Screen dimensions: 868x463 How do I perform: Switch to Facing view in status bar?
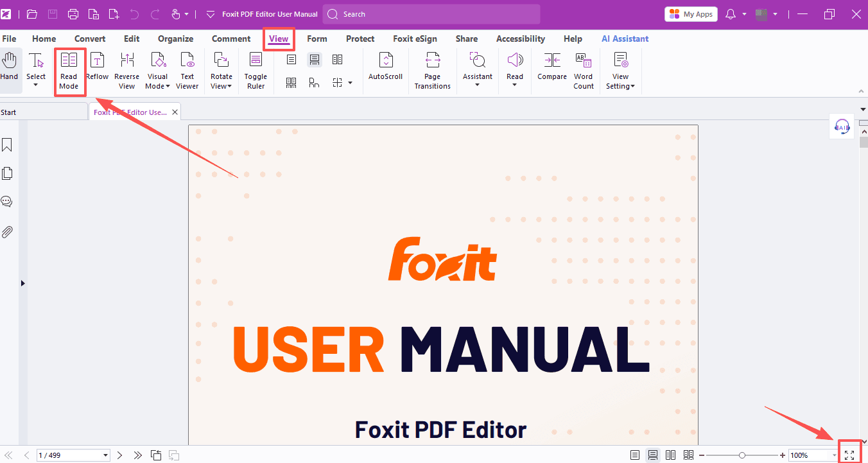pos(670,455)
